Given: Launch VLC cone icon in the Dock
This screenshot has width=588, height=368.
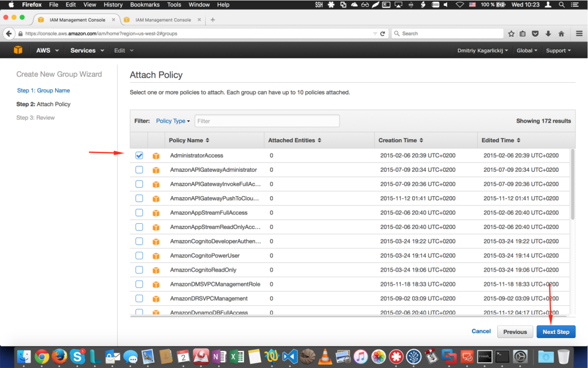Looking at the screenshot, I should tap(325, 356).
